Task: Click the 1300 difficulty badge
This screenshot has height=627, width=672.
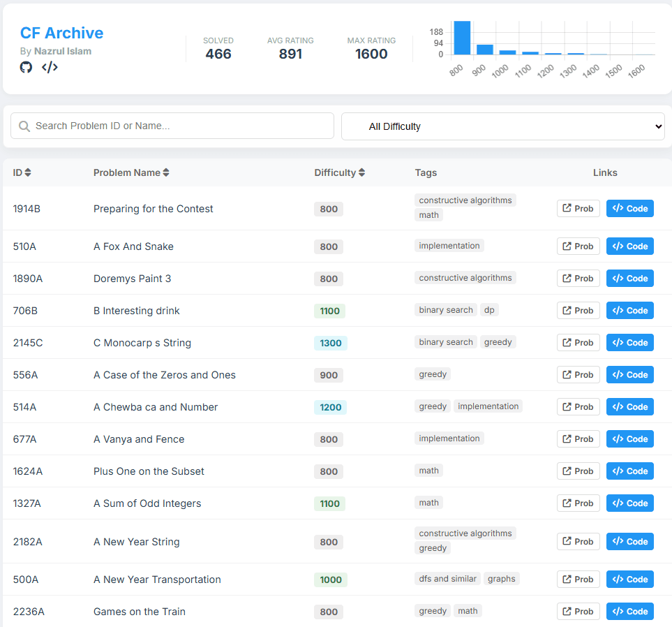Action: pyautogui.click(x=331, y=343)
